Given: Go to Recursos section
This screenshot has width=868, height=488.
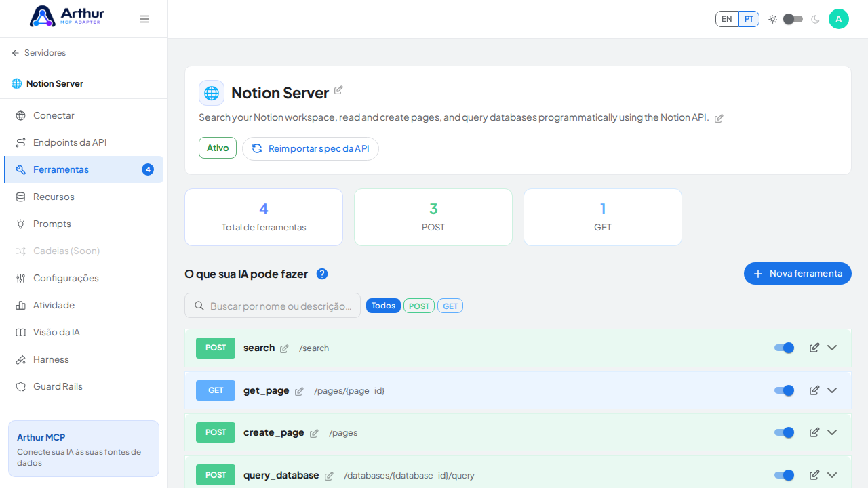Looking at the screenshot, I should tap(84, 197).
